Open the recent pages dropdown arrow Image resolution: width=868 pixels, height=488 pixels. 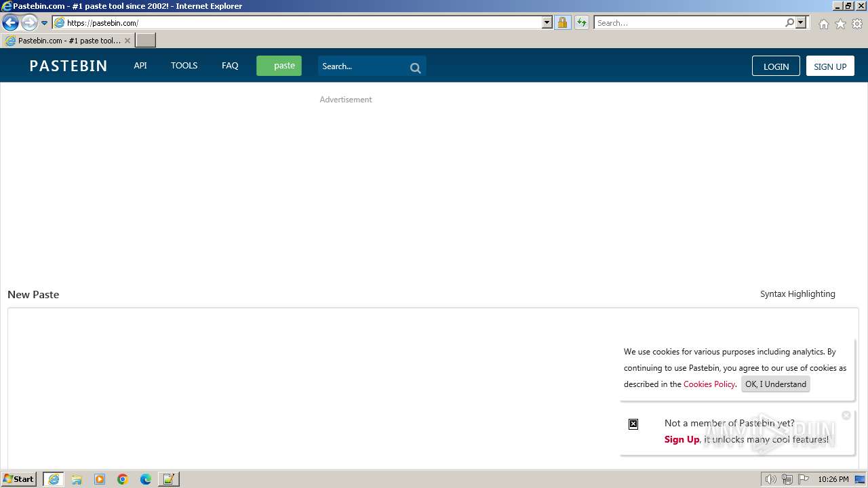(45, 23)
